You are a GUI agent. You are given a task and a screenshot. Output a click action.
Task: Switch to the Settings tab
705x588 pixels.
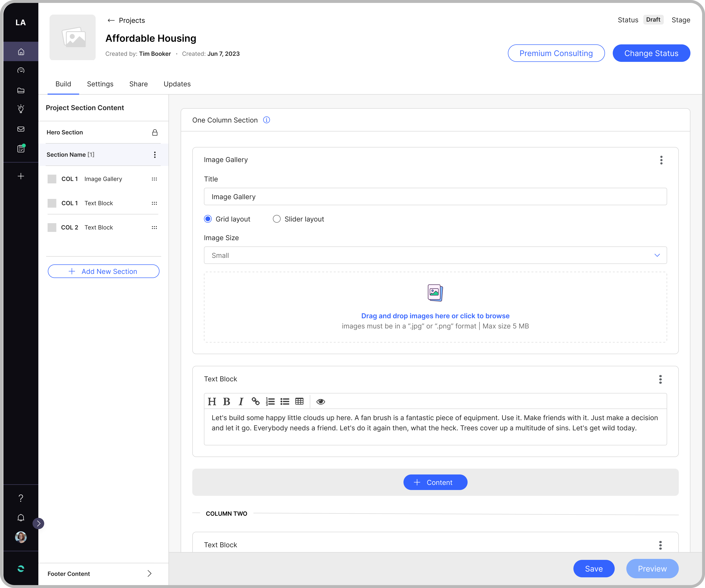pos(100,84)
